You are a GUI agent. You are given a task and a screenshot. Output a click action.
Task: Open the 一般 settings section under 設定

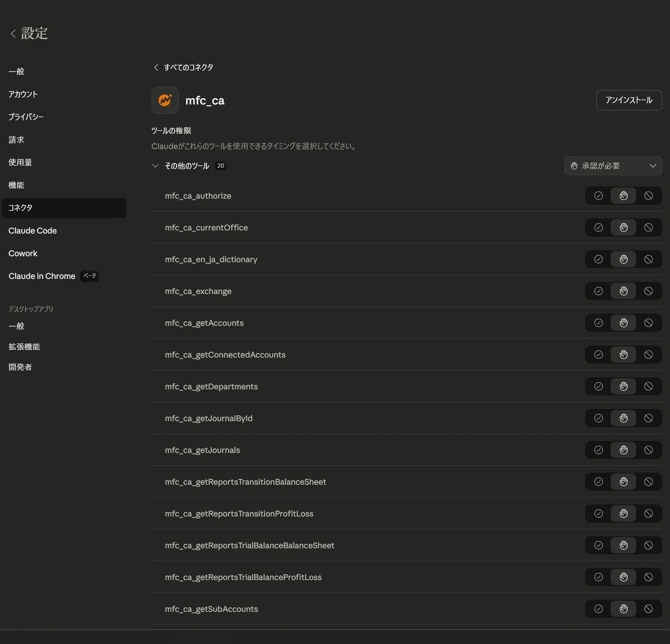[x=16, y=71]
